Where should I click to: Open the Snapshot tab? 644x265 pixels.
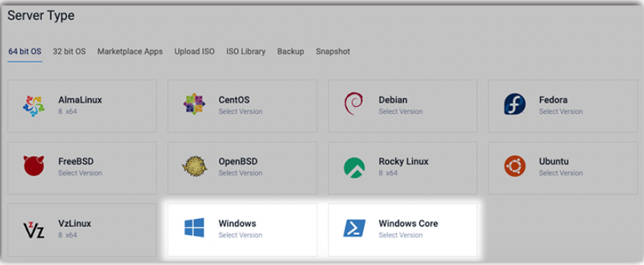(x=333, y=52)
